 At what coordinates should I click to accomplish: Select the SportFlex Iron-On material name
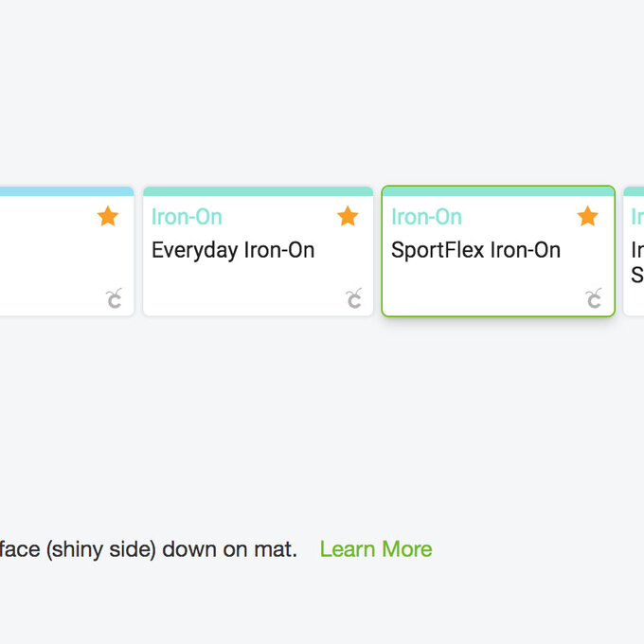(475, 250)
